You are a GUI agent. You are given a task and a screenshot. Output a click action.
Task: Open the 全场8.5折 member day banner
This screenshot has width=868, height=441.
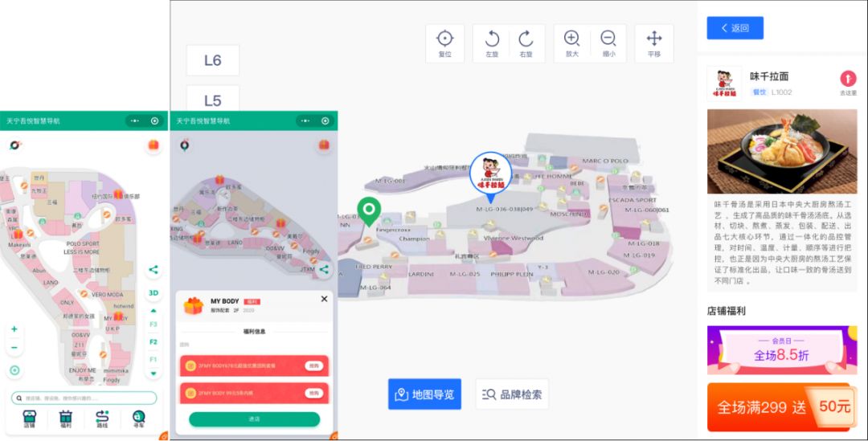tap(782, 350)
